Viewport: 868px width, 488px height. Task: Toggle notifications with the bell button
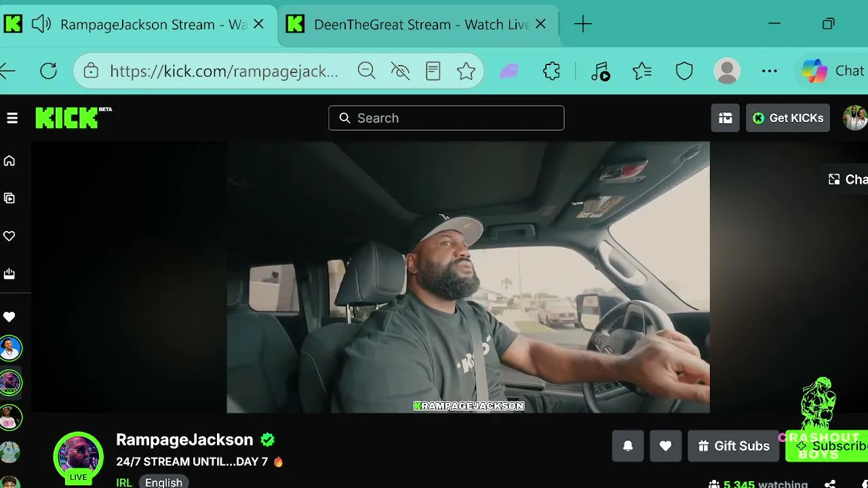[628, 446]
